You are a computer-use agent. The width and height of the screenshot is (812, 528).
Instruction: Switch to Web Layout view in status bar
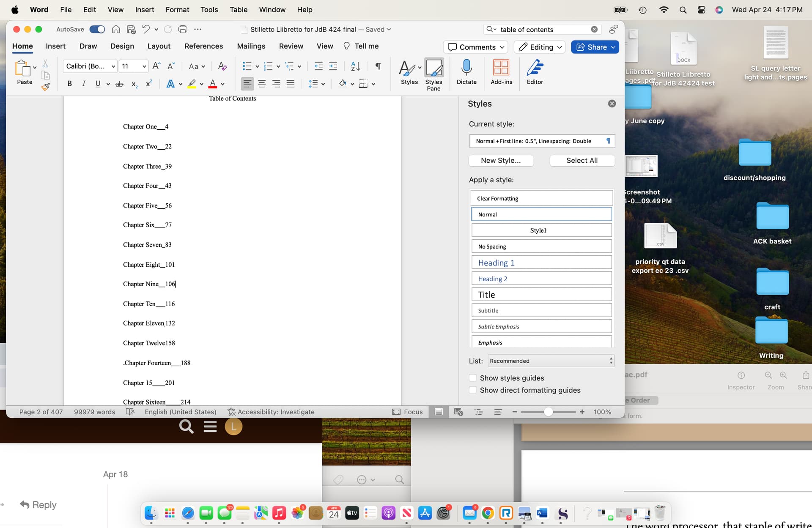(x=458, y=412)
